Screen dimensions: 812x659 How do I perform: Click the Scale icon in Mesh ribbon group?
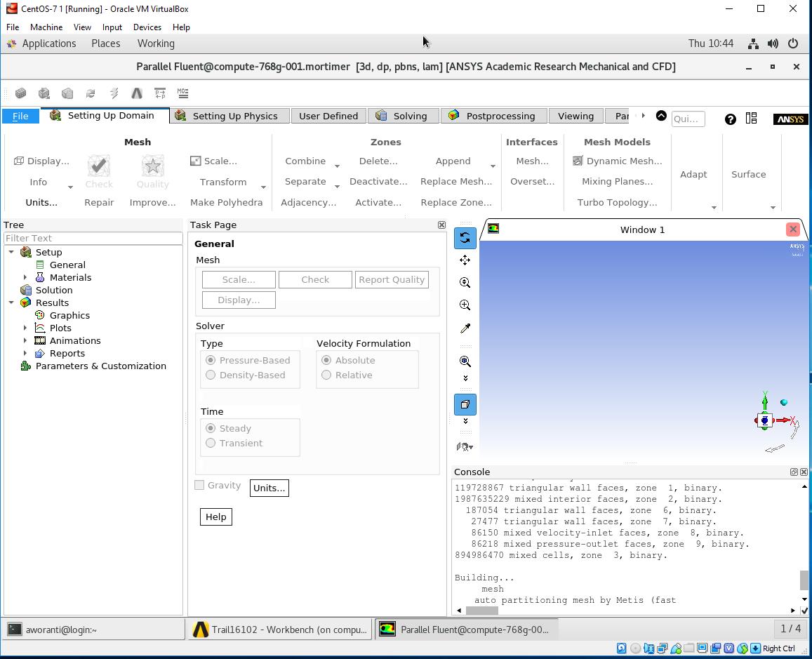(195, 161)
